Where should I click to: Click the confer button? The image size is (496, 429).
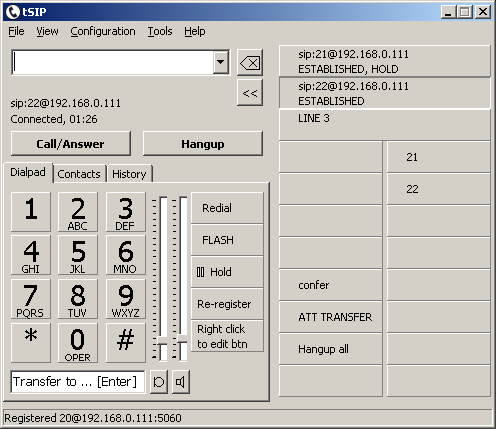coord(331,285)
